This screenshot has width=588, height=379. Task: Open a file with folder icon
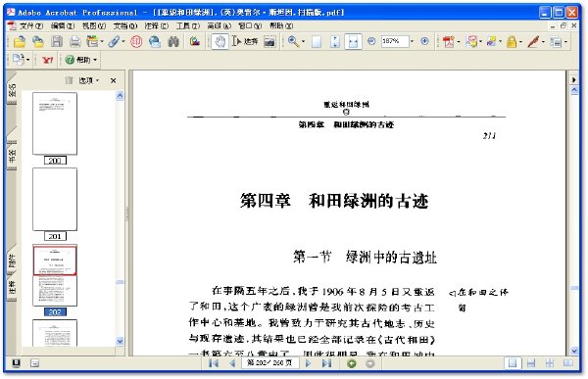20,41
